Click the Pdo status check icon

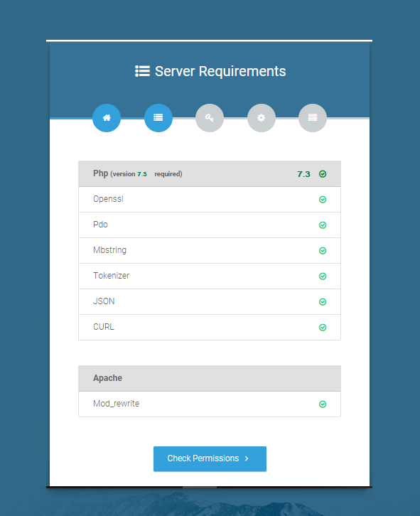click(x=323, y=225)
